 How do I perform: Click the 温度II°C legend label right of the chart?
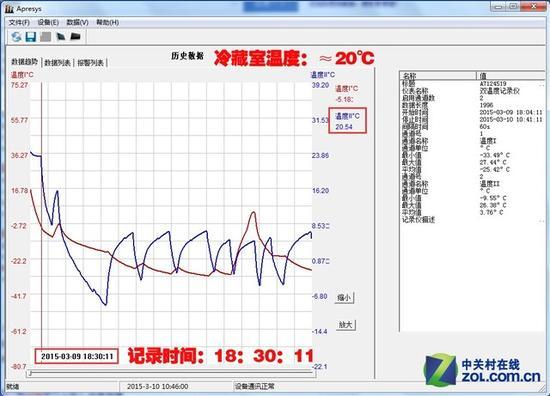[x=347, y=116]
